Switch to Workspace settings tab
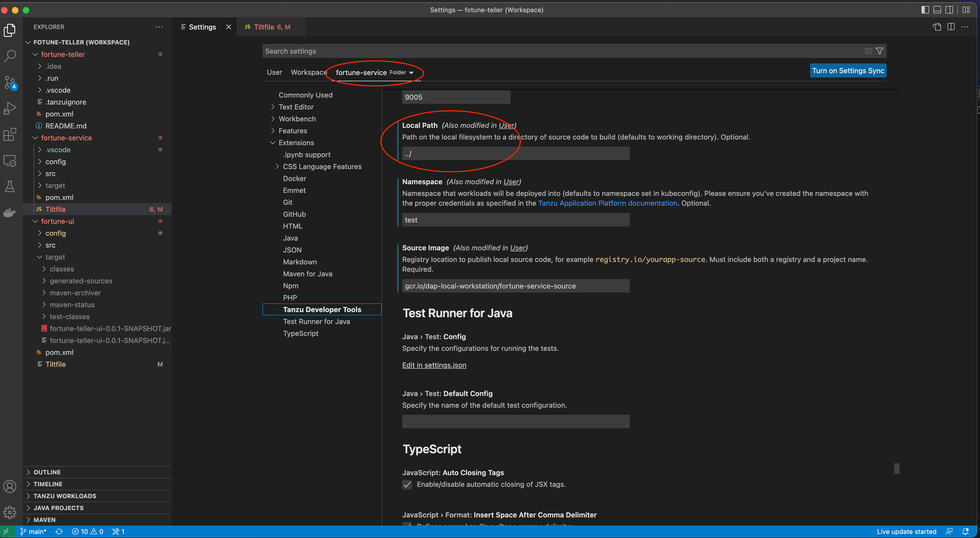The height and width of the screenshot is (538, 980). [309, 72]
